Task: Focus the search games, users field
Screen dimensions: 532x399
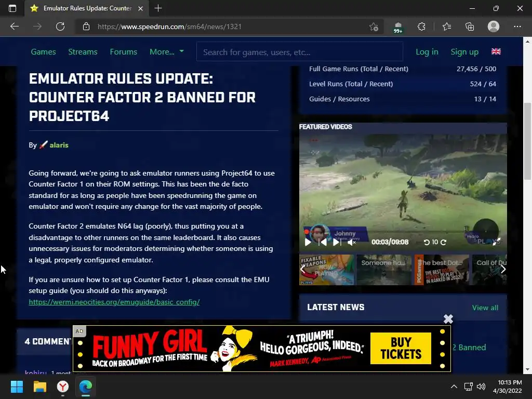Action: pos(300,51)
